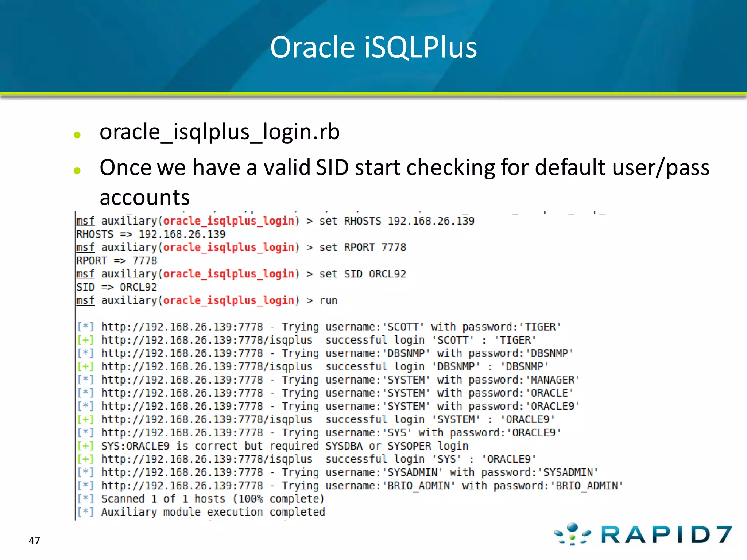Click the line 'Scanned 1 of 1 hosts (100% complete)'

(201, 499)
